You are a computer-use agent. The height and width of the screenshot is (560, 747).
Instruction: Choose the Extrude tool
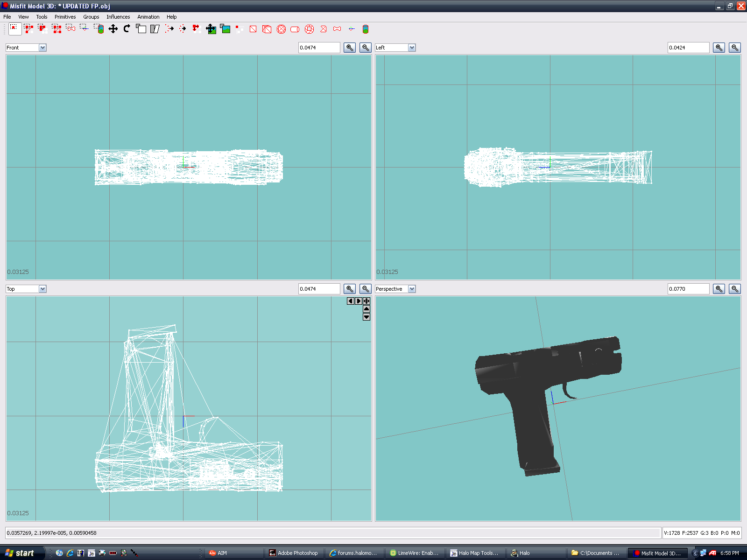pos(169,29)
